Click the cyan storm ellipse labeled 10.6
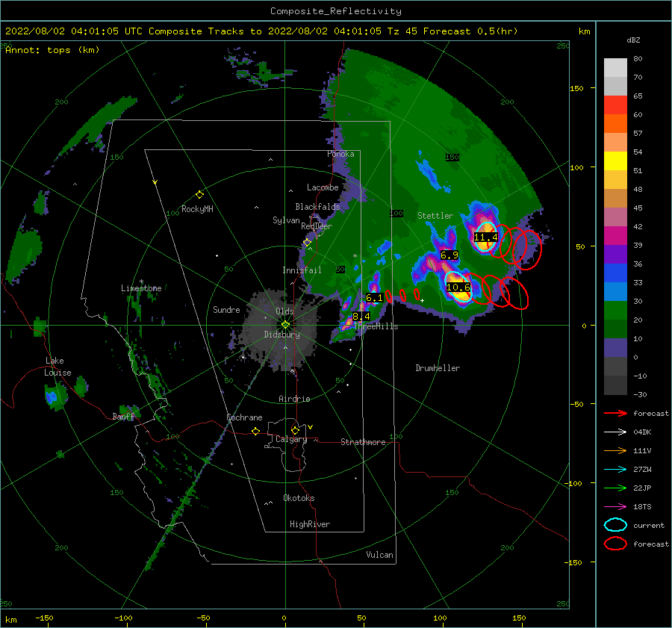This screenshot has height=628, width=672. 458,287
